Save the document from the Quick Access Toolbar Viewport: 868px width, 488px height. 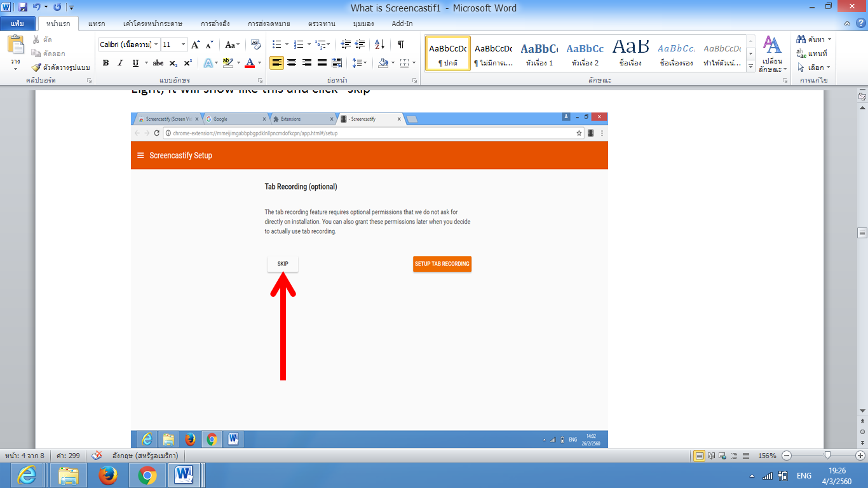[x=23, y=8]
